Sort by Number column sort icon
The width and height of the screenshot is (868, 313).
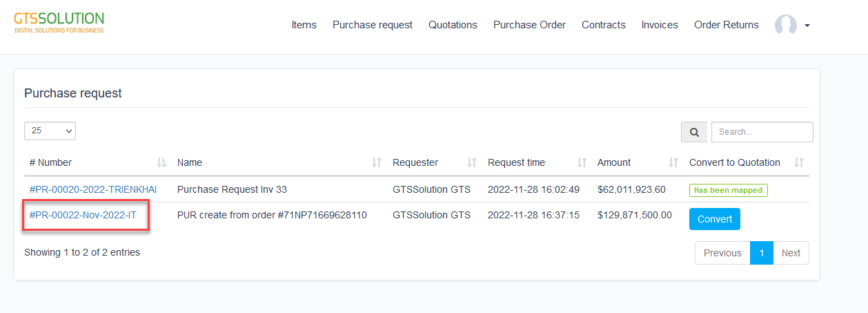click(161, 162)
